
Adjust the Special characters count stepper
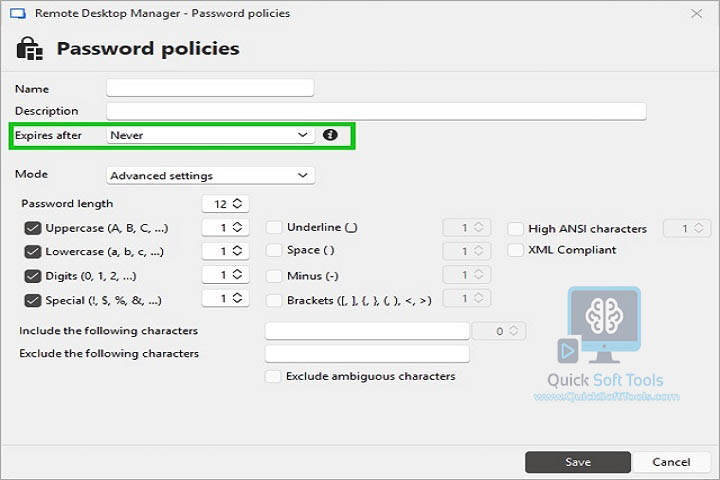coord(237,298)
